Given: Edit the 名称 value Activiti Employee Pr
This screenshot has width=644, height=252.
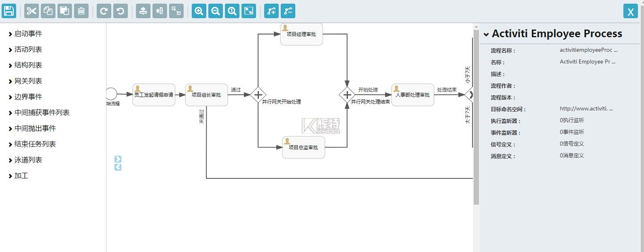Looking at the screenshot, I should click(587, 62).
